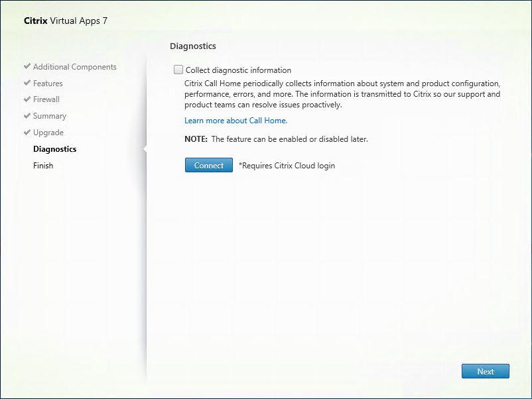Click the NOTE text about enabling later
Screen dimensions: 532x399
point(276,139)
